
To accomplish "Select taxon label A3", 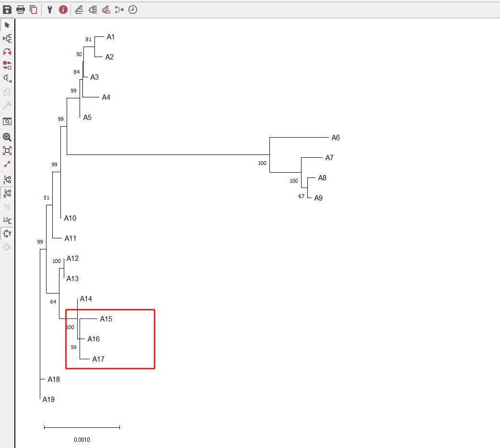I will [x=94, y=77].
